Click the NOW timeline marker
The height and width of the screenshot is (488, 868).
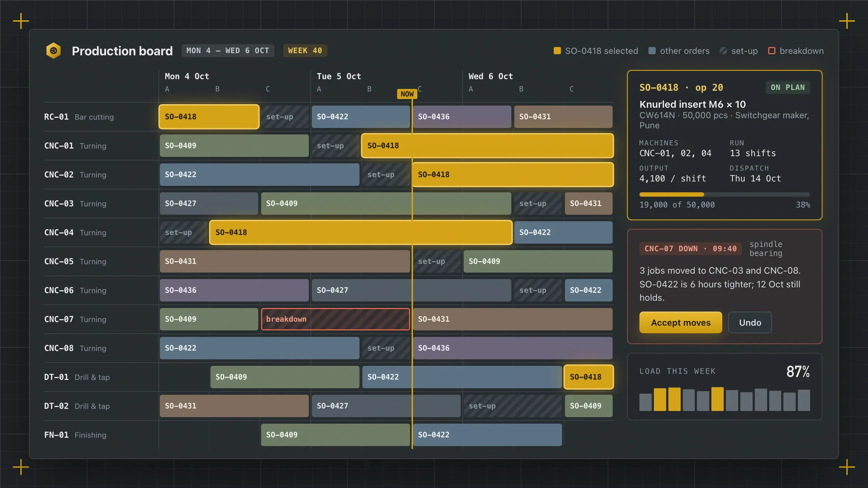pyautogui.click(x=407, y=94)
